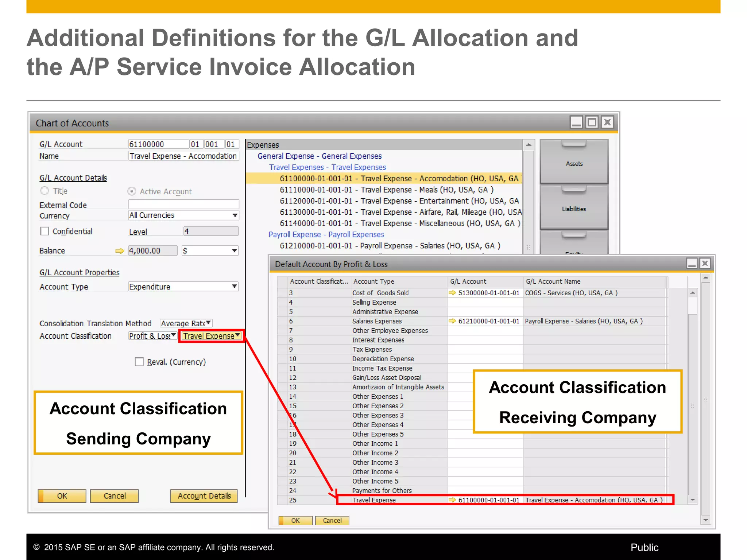
Task: Maximize the Chart of Accounts window
Action: click(592, 122)
